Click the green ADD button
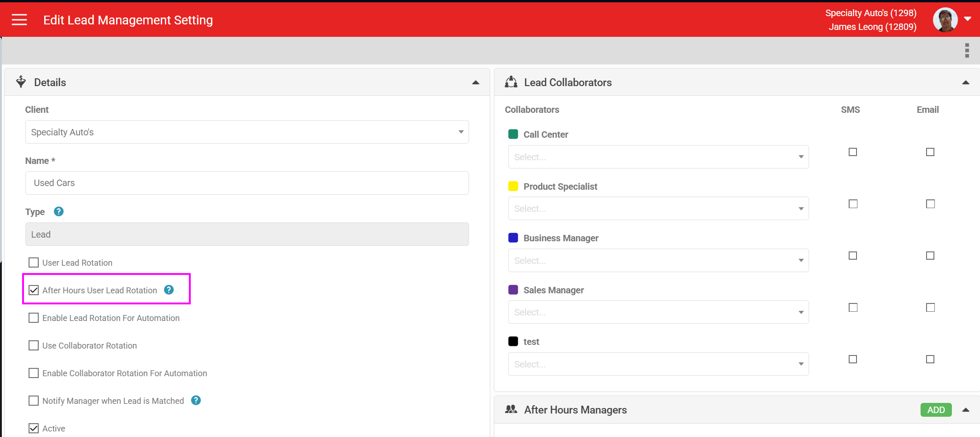This screenshot has width=980, height=437. pos(935,410)
